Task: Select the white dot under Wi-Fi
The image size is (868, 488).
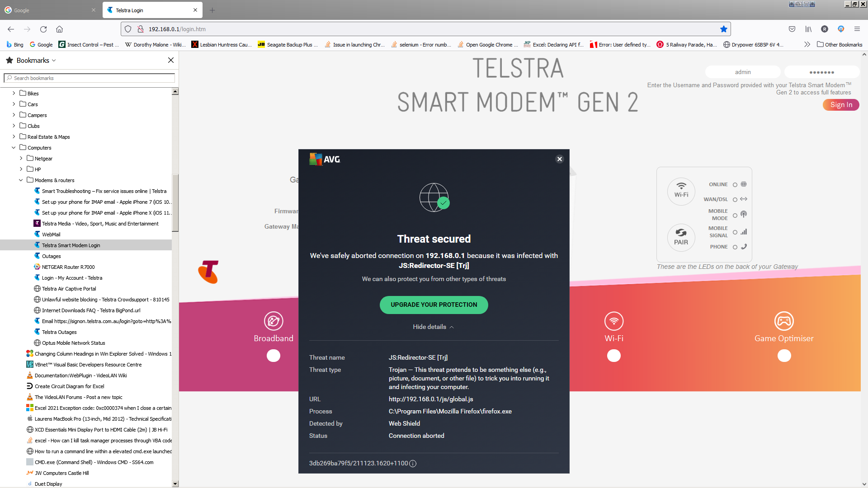Action: click(x=614, y=356)
